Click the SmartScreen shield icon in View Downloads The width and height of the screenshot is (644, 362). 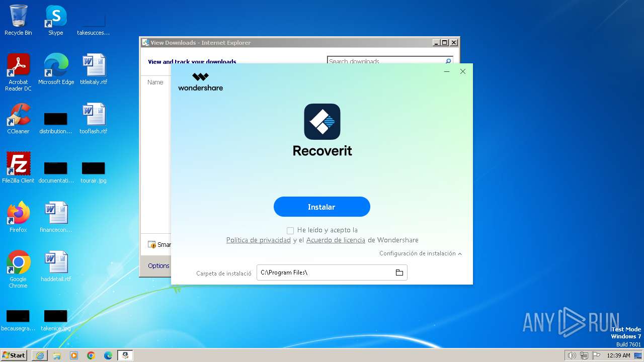(x=152, y=245)
